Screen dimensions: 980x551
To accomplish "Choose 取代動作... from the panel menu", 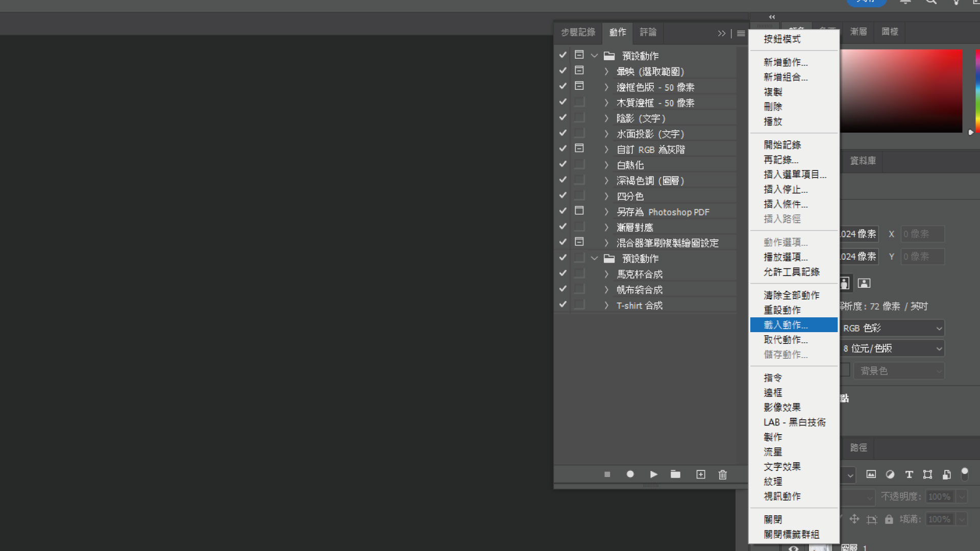I will click(x=794, y=340).
